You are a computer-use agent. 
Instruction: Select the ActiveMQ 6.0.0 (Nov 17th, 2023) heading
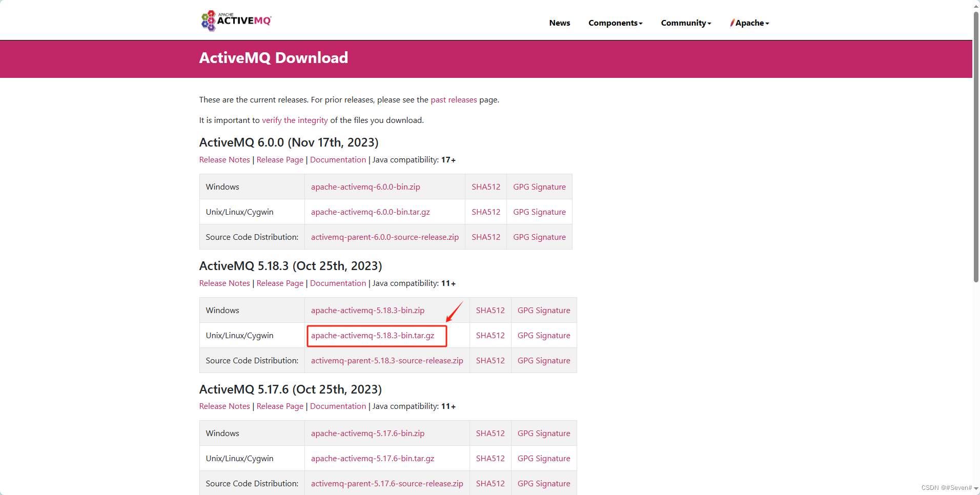click(x=289, y=142)
